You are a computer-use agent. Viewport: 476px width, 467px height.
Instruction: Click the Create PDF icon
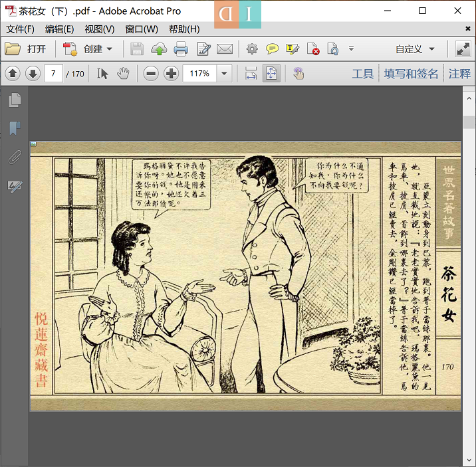pyautogui.click(x=70, y=48)
